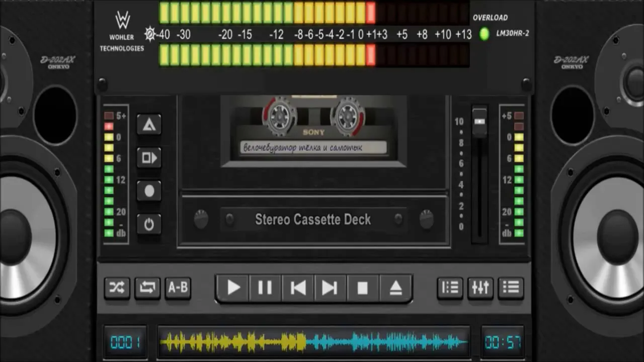
Task: Click the left speaker D-202AX Onkyo label
Action: click(58, 62)
